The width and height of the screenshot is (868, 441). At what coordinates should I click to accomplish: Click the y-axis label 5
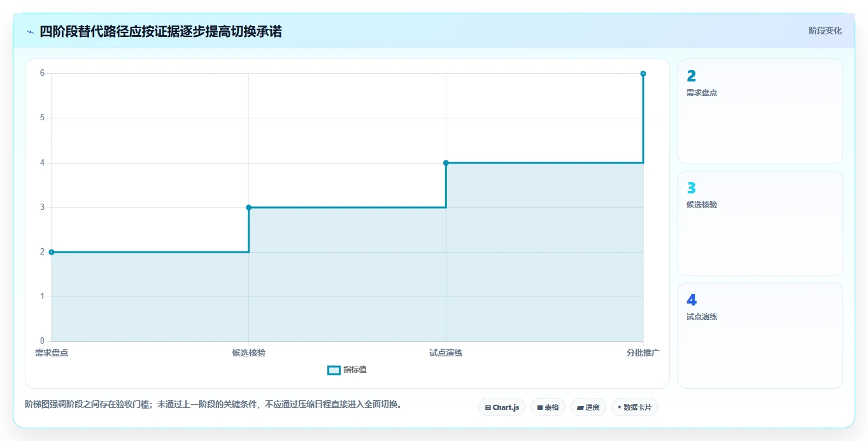[42, 118]
